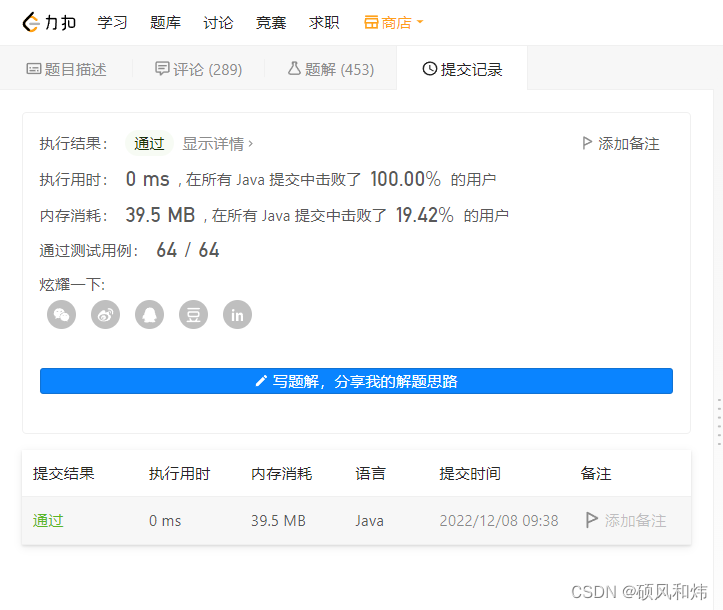723x610 pixels.
Task: Click the 19.42% memory percentile value
Action: pyautogui.click(x=425, y=215)
